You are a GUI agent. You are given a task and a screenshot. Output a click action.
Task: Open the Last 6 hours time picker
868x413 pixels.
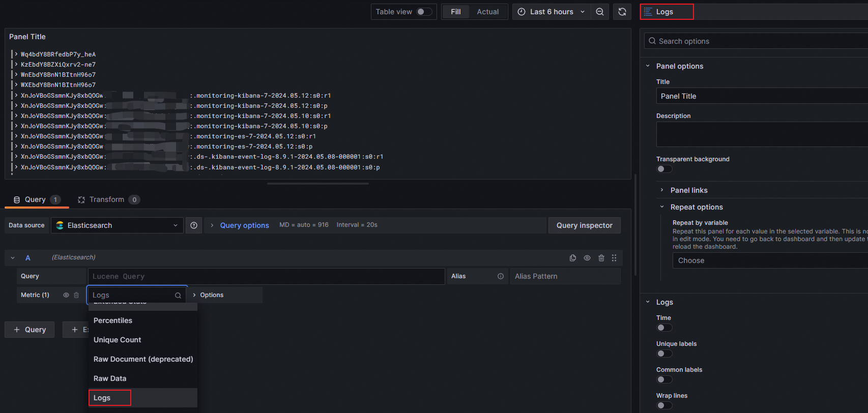point(552,12)
